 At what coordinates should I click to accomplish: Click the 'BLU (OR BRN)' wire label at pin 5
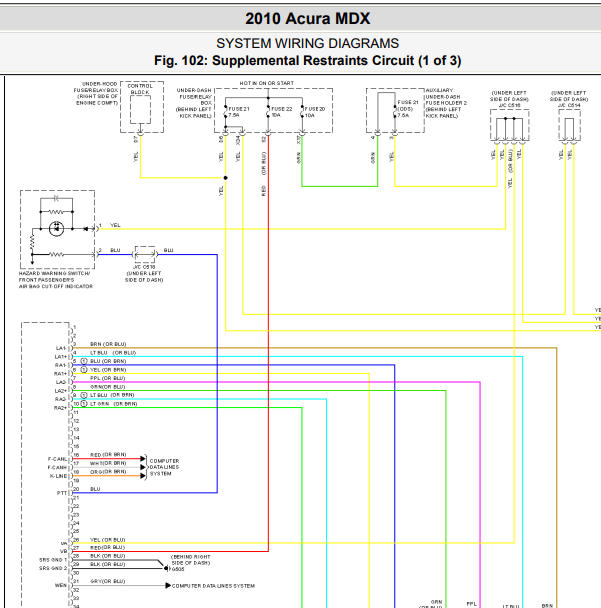108,361
